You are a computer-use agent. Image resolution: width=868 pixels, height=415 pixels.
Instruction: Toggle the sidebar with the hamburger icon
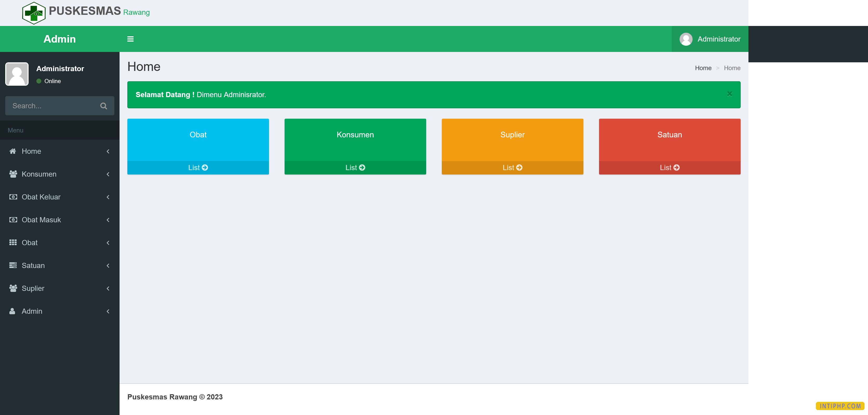click(130, 39)
